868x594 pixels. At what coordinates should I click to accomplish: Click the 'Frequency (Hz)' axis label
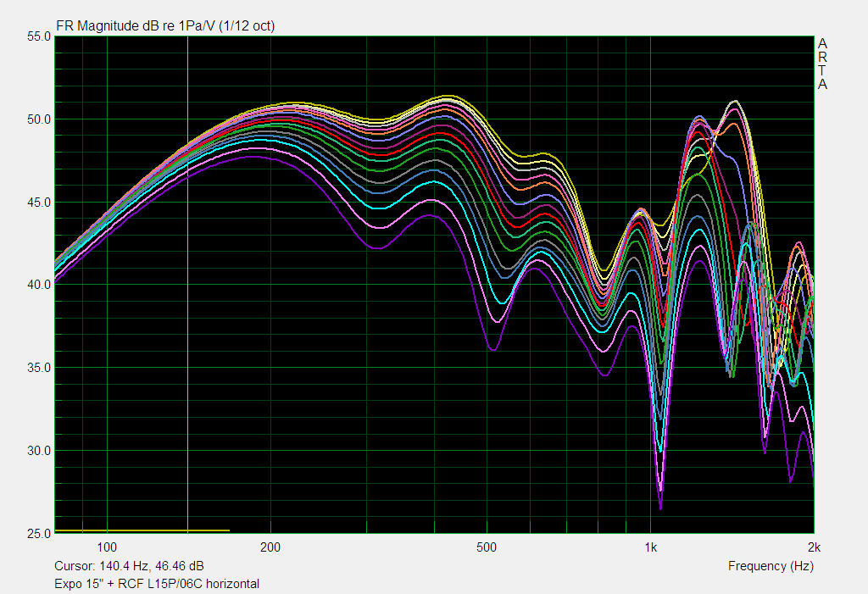click(771, 566)
